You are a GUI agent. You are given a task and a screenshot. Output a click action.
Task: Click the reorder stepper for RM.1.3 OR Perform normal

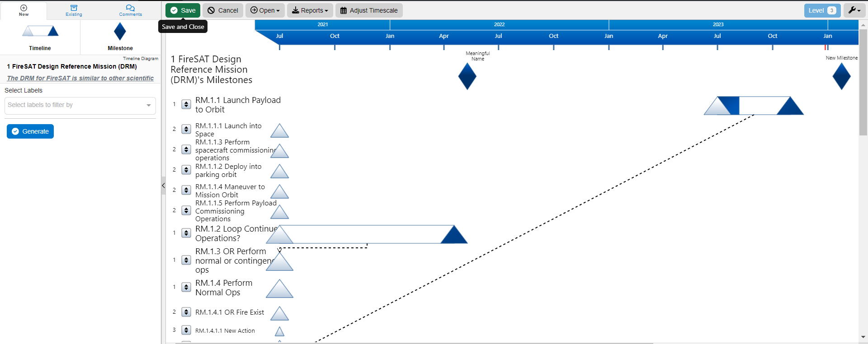click(186, 260)
